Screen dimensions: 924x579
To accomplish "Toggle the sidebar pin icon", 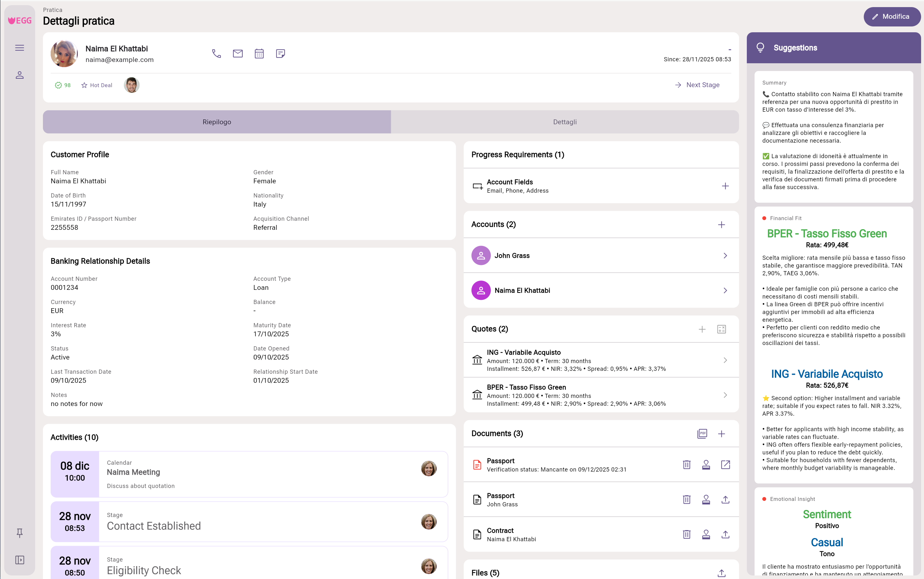I will tap(20, 533).
